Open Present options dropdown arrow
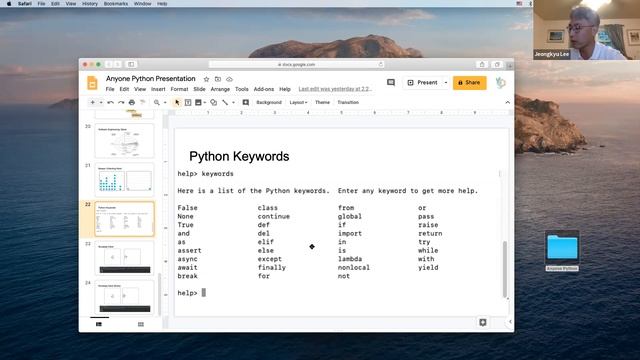640x360 pixels. [446, 82]
